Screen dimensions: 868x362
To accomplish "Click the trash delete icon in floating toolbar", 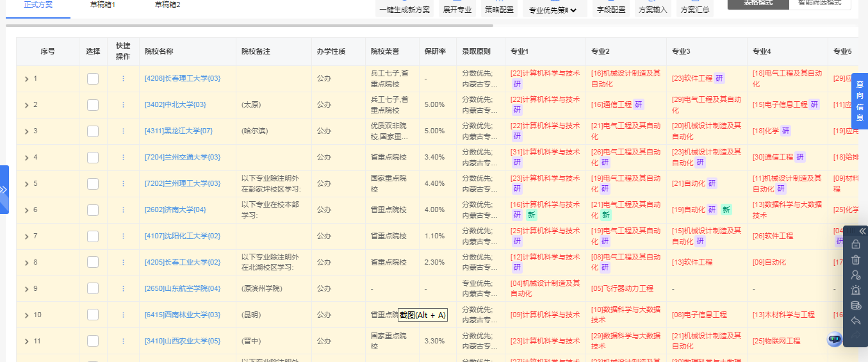I will click(855, 259).
